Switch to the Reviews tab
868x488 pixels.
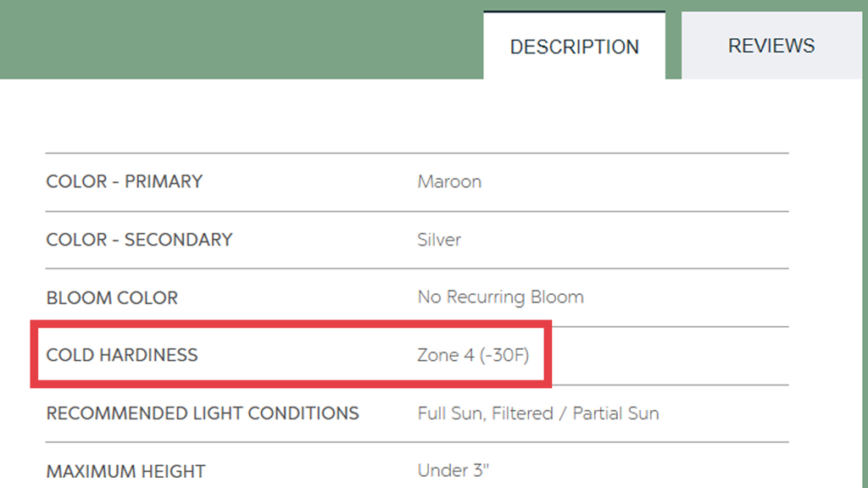(771, 46)
